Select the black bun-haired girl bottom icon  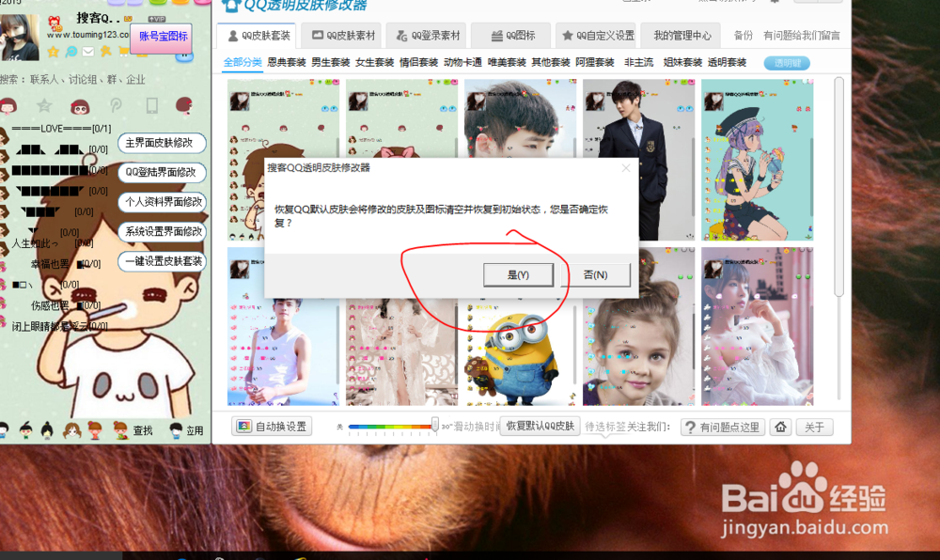[x=47, y=430]
